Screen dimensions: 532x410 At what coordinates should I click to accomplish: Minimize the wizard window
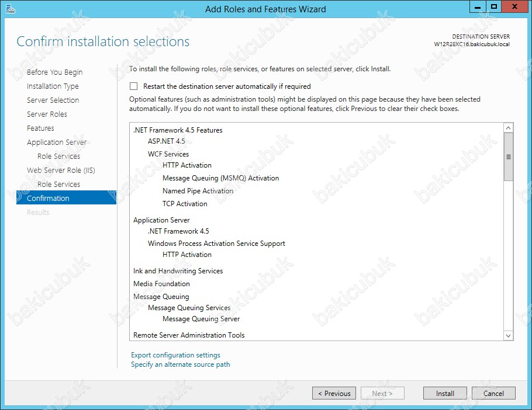point(478,7)
